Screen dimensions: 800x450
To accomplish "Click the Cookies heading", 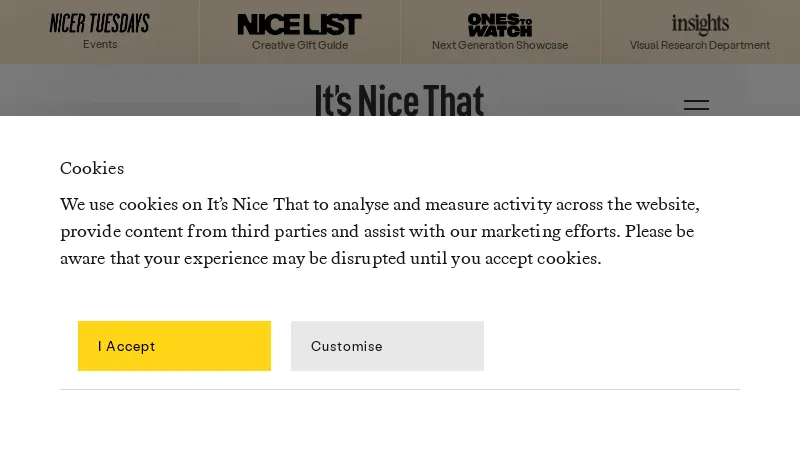I will (92, 168).
